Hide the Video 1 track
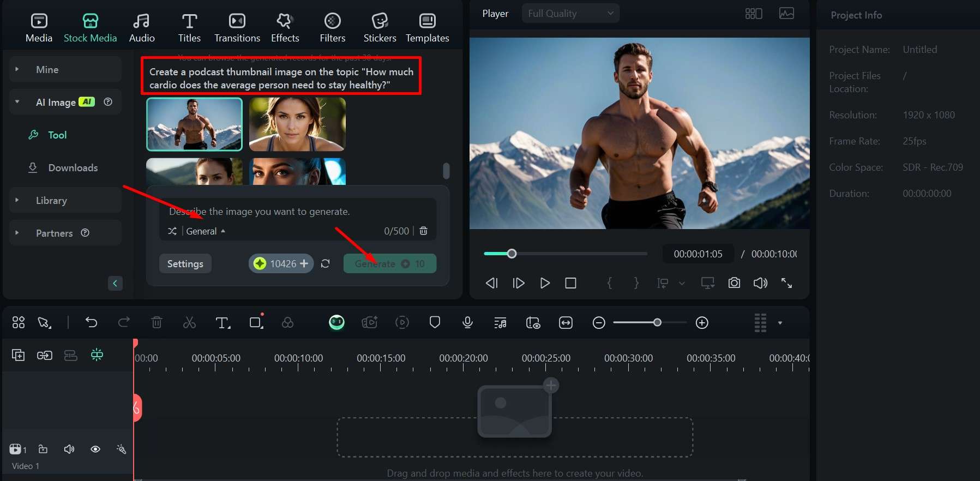The image size is (980, 481). tap(95, 449)
